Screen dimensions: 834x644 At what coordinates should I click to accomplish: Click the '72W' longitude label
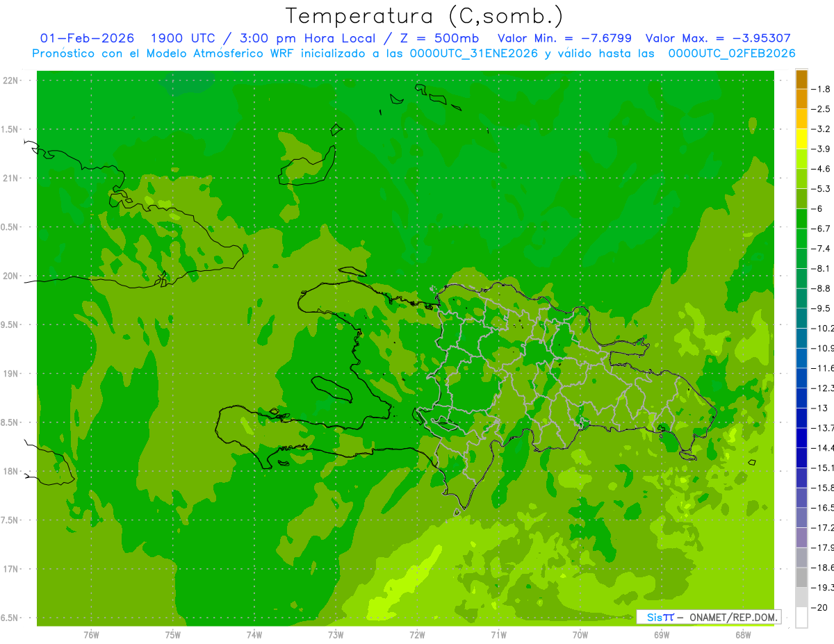(x=417, y=635)
